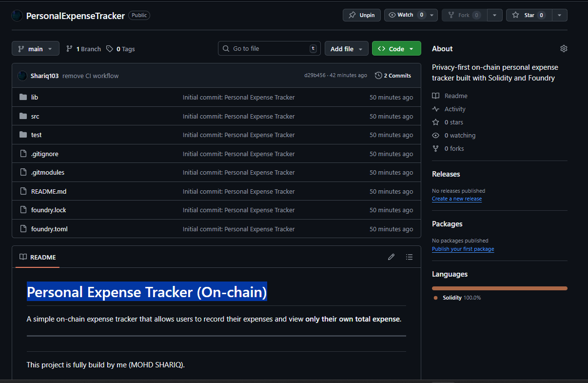Open the foundry.lock file

tap(49, 210)
